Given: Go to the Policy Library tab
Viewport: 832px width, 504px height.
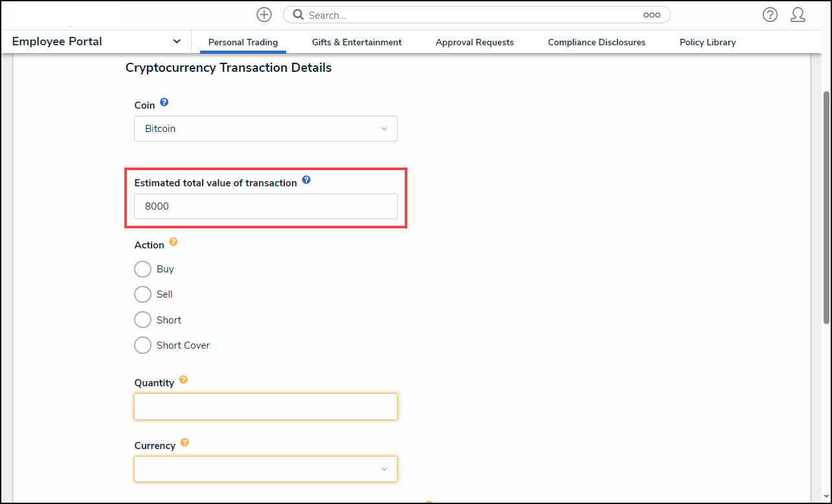Looking at the screenshot, I should pos(708,42).
